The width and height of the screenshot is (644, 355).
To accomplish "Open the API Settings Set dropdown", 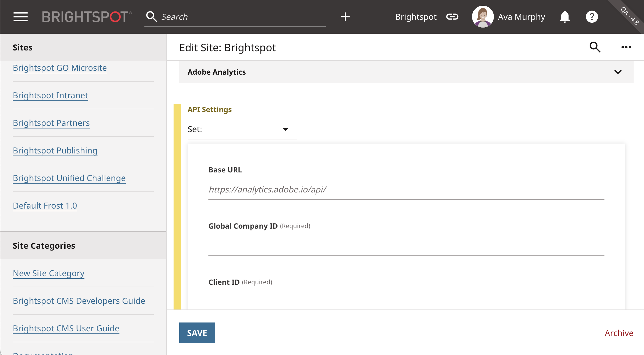I will 242,129.
